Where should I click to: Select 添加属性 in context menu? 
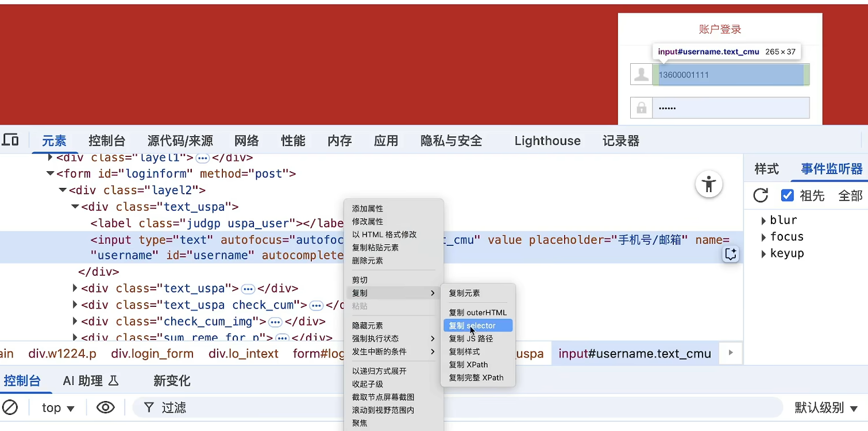click(393, 209)
